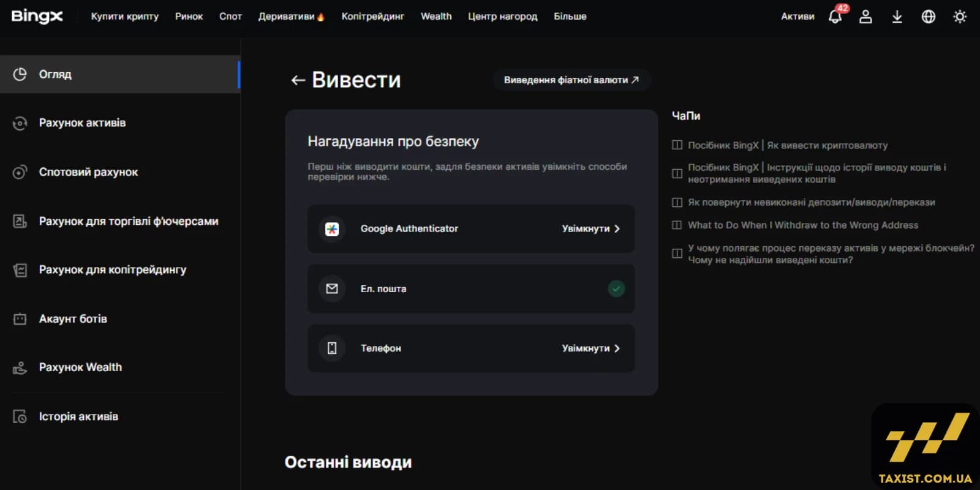Click the phone device icon
Image resolution: width=980 pixels, height=490 pixels.
[332, 348]
